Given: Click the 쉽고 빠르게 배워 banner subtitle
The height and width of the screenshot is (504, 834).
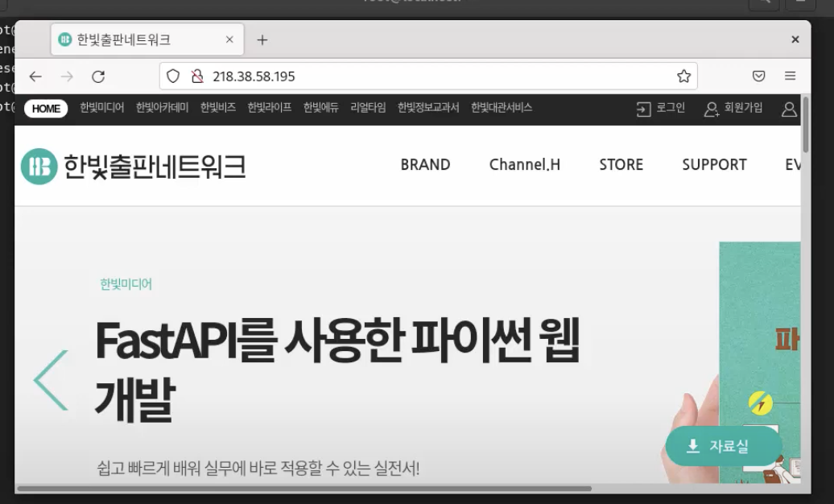Looking at the screenshot, I should (258, 469).
